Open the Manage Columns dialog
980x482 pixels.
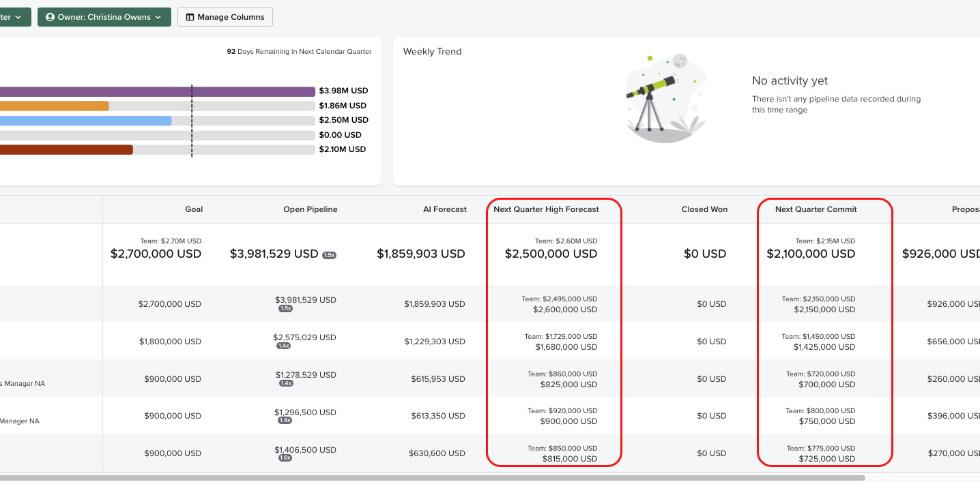225,17
